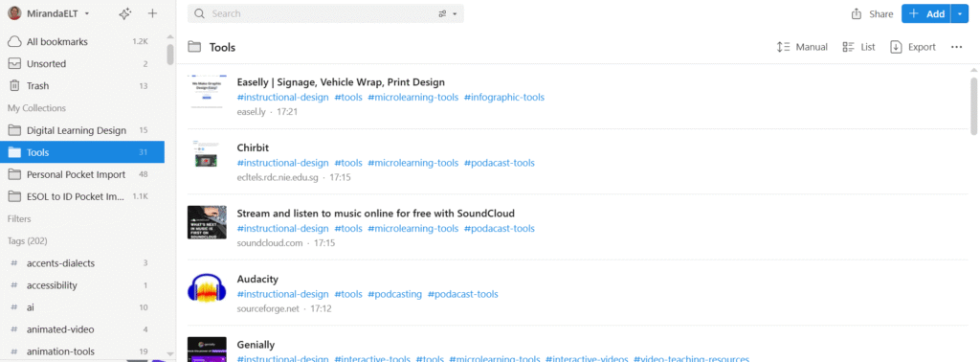The height and width of the screenshot is (362, 980).
Task: Open the three-dot more options menu
Action: (x=956, y=47)
